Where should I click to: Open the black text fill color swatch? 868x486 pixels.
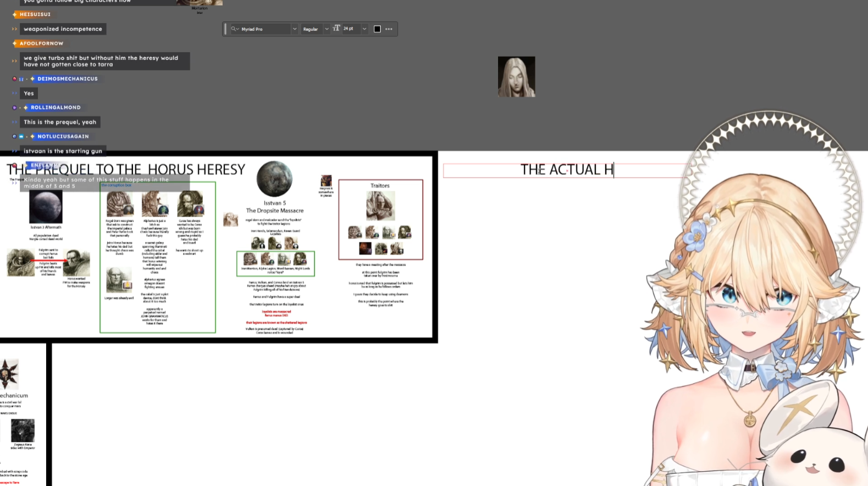[377, 29]
